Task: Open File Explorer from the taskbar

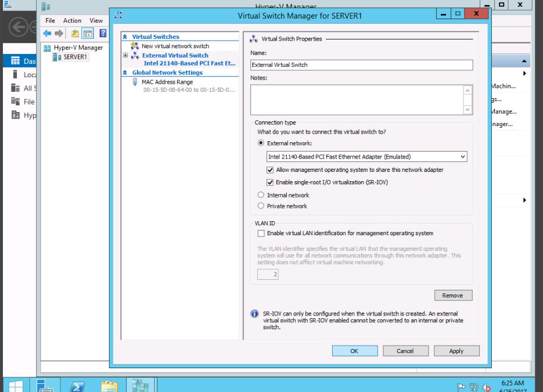Action: click(109, 386)
